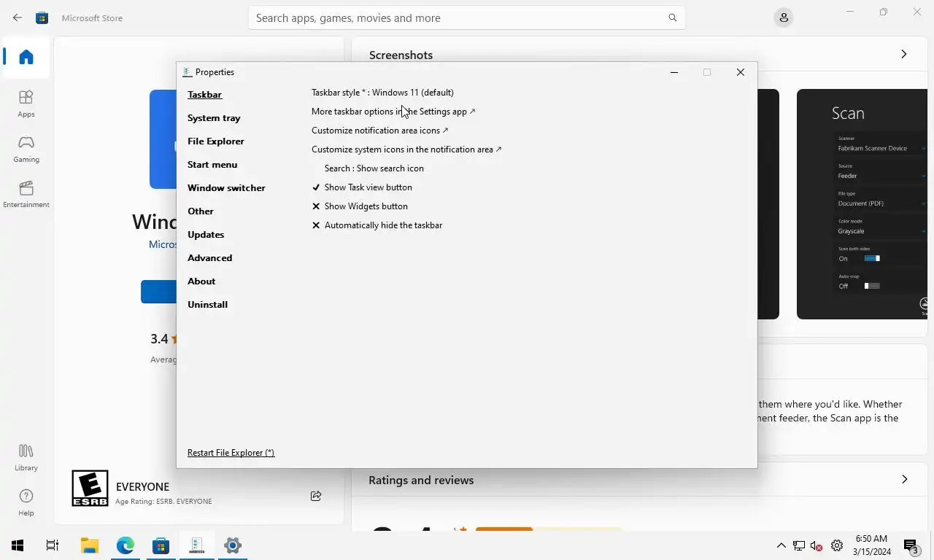Open Home in Microsoft Store sidebar
The image size is (934, 560).
click(x=26, y=57)
